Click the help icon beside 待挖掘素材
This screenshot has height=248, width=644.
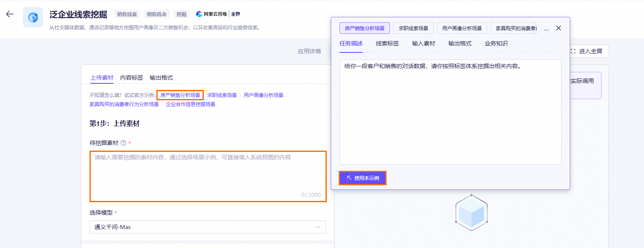click(123, 143)
